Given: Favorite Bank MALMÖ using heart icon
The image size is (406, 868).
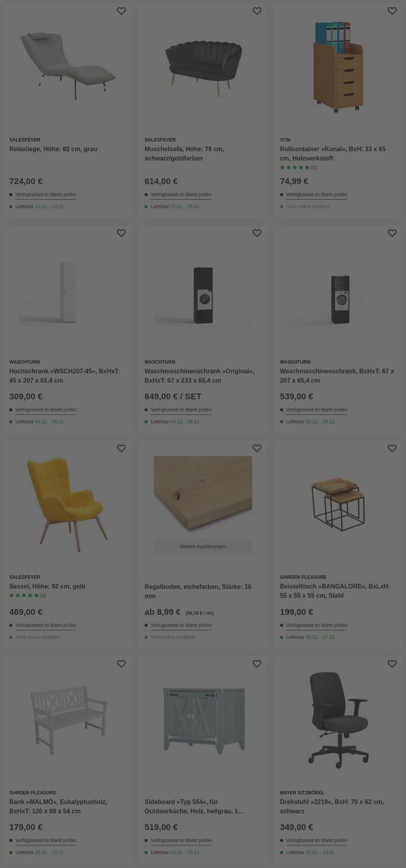Looking at the screenshot, I should point(121,664).
